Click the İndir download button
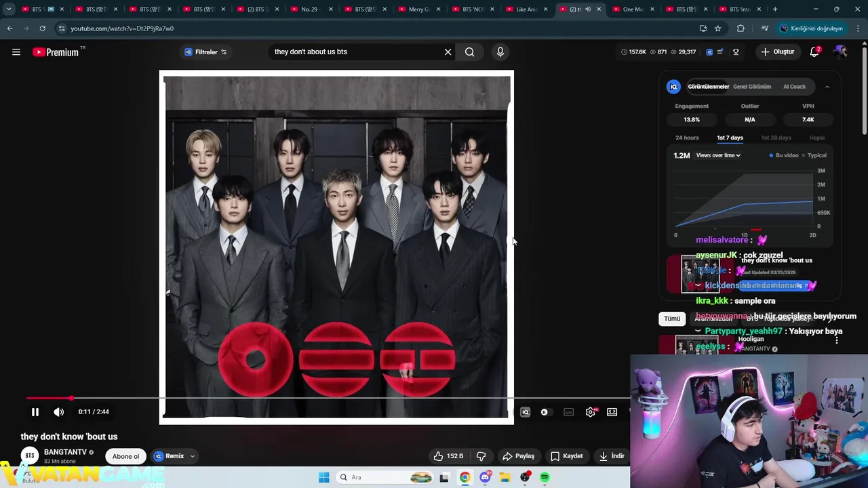868x488 pixels. [612, 456]
